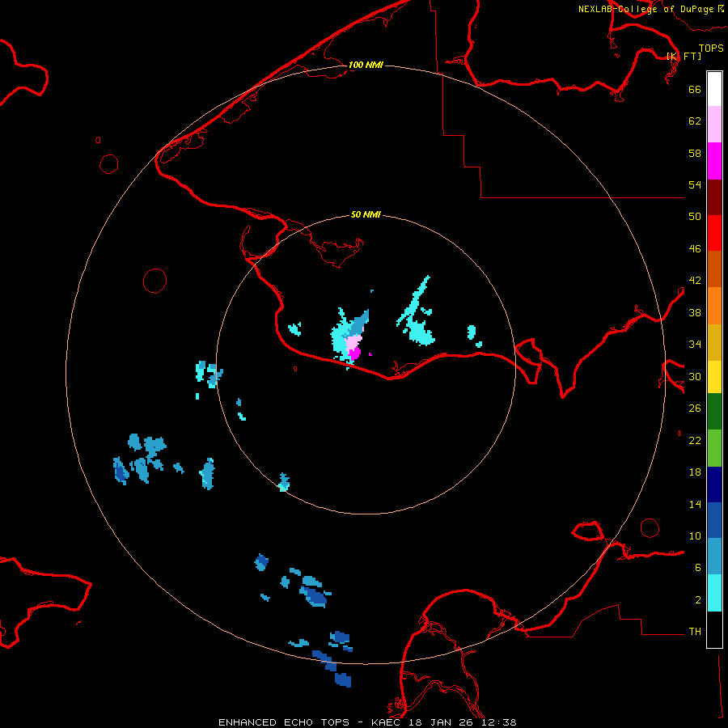This screenshot has width=728, height=728.
Task: Click the medium blue swatch between 10 and 14
Action: (714, 520)
